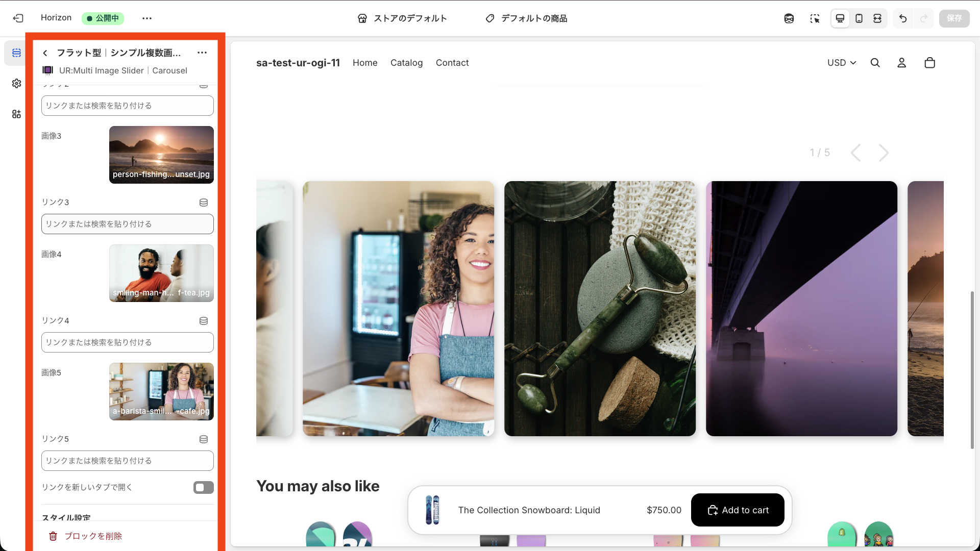
Task: Open the Apps sidebar icon
Action: pos(16,114)
